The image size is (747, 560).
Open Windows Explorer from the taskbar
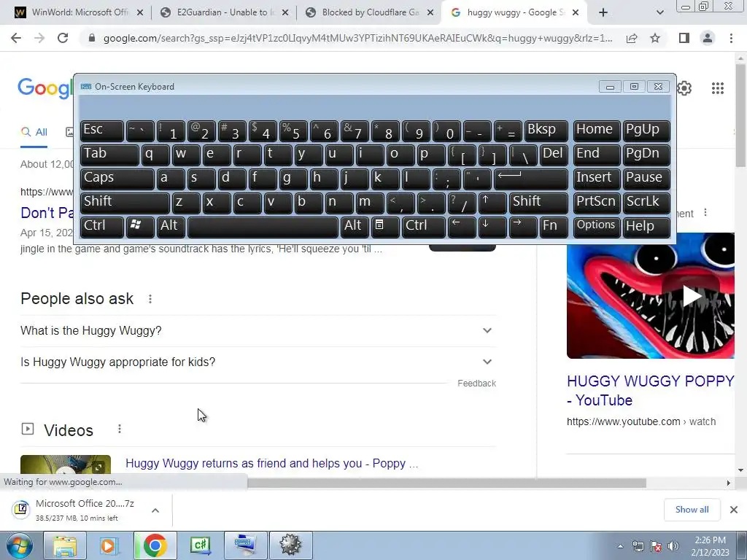[65, 545]
